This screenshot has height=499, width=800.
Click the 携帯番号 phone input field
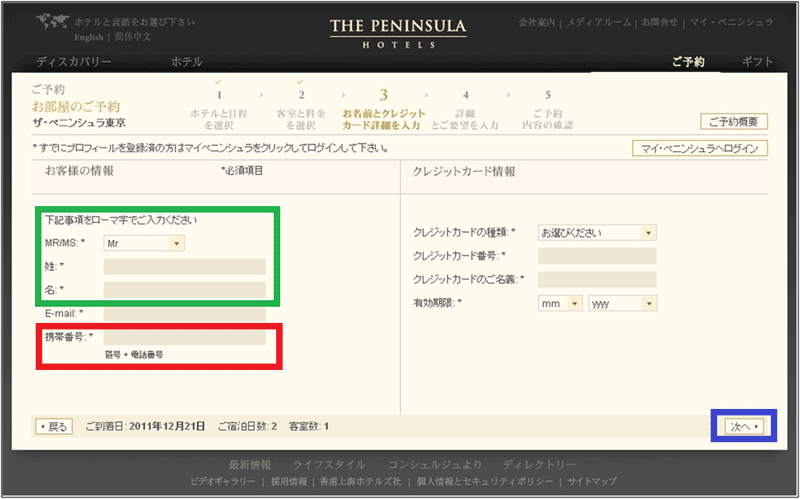[x=185, y=337]
